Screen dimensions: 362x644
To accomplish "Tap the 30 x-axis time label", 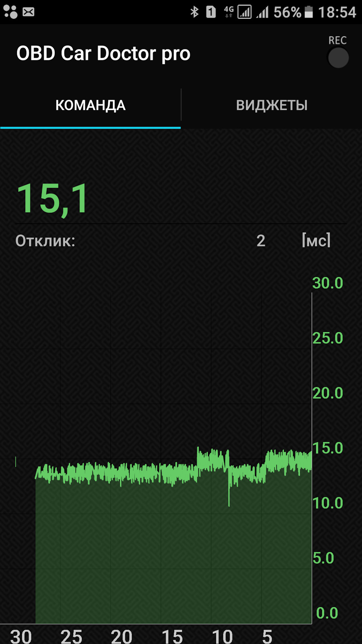I will pos(21,636).
